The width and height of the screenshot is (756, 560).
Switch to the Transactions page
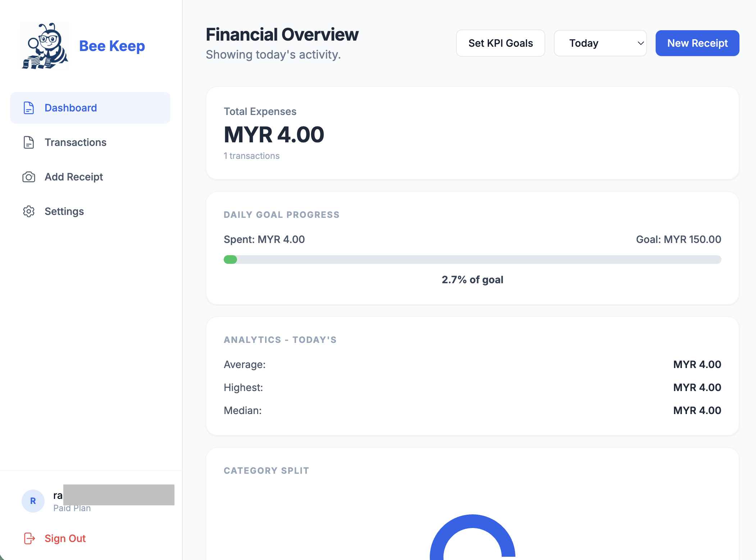[x=76, y=142]
